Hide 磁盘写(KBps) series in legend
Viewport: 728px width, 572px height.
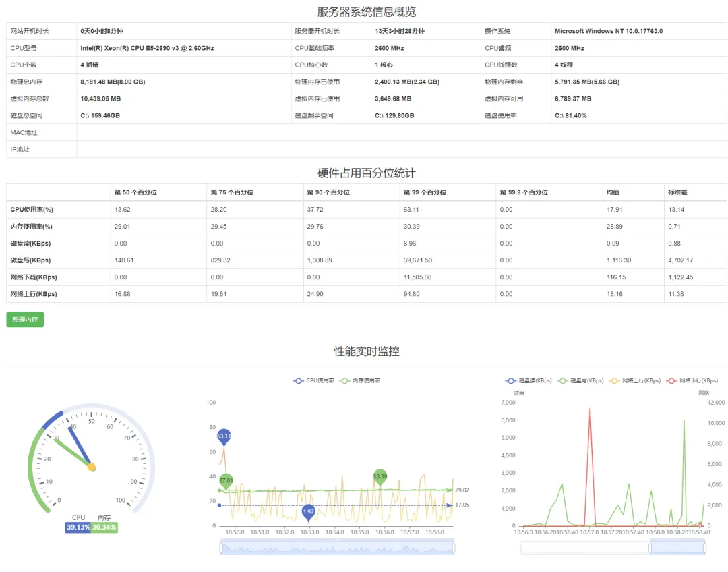[580, 380]
